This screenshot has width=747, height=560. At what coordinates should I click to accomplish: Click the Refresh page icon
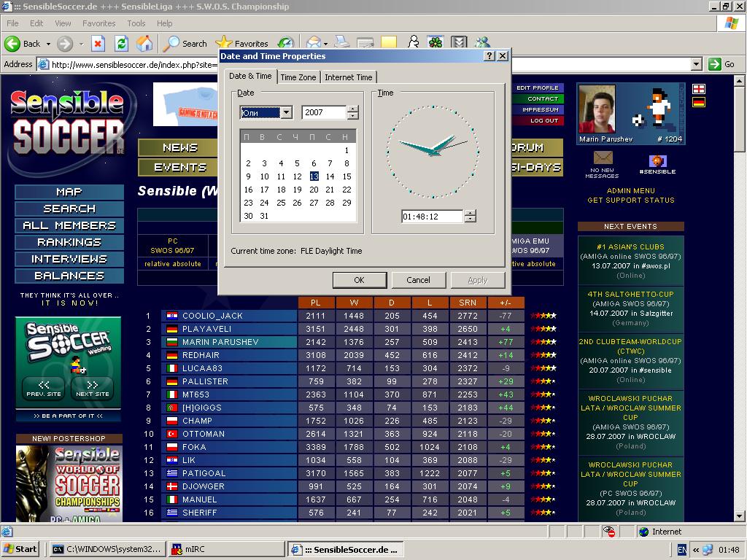tap(121, 44)
